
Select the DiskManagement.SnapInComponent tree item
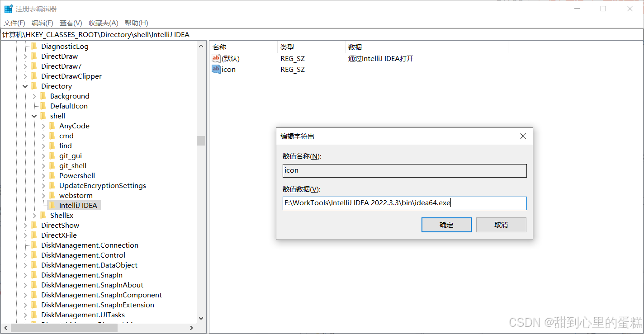[x=101, y=295]
